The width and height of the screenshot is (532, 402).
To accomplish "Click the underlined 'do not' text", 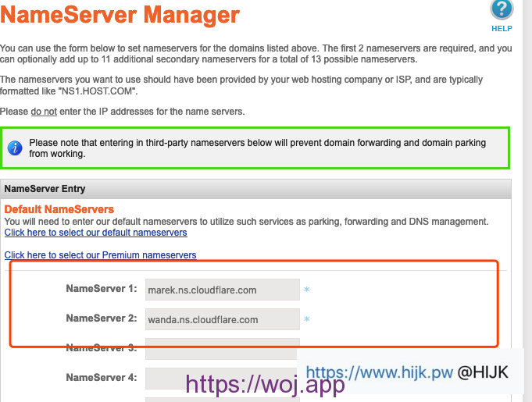I will coord(44,112).
